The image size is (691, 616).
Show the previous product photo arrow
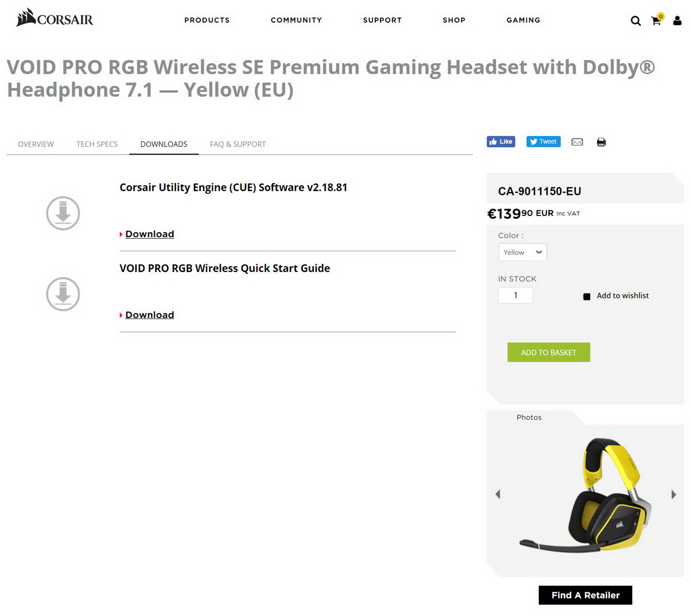pyautogui.click(x=498, y=494)
